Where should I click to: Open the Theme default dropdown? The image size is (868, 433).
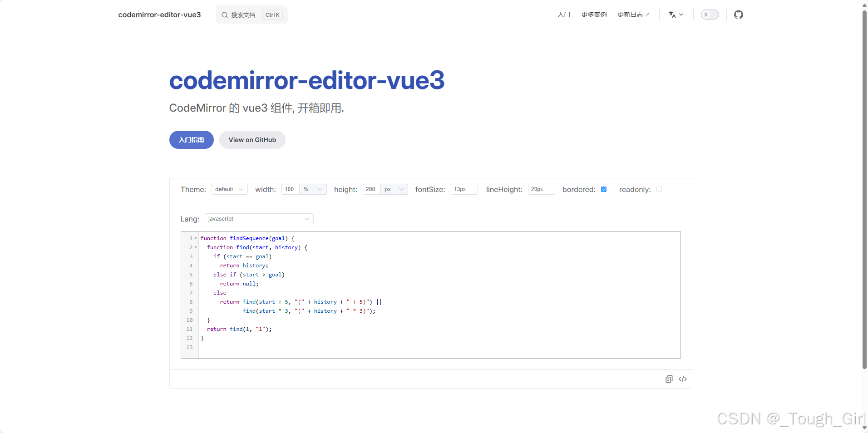229,189
